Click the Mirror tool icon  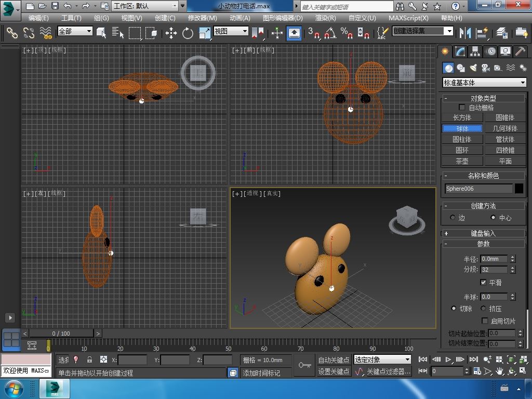coord(465,33)
